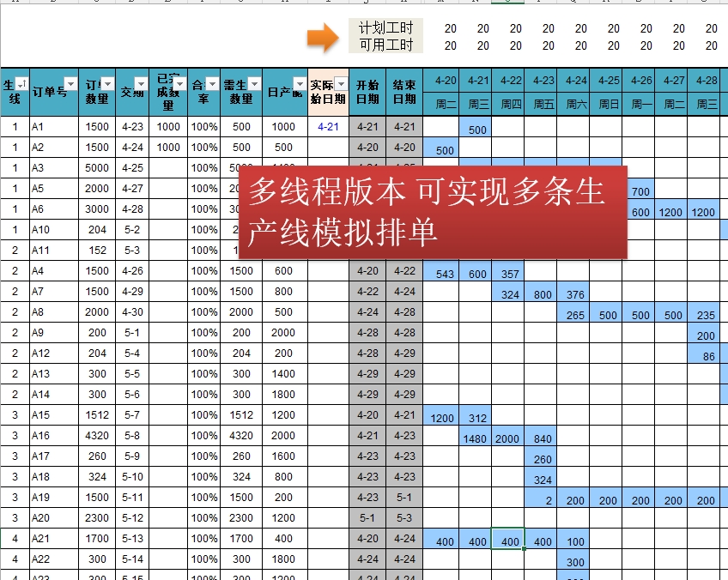Viewport: 728px width, 580px height.
Task: Select the red banner text box
Action: click(x=433, y=212)
